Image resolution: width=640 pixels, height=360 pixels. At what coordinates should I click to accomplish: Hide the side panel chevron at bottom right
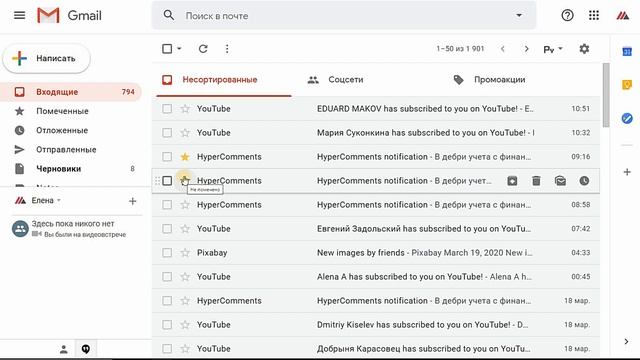point(627,342)
